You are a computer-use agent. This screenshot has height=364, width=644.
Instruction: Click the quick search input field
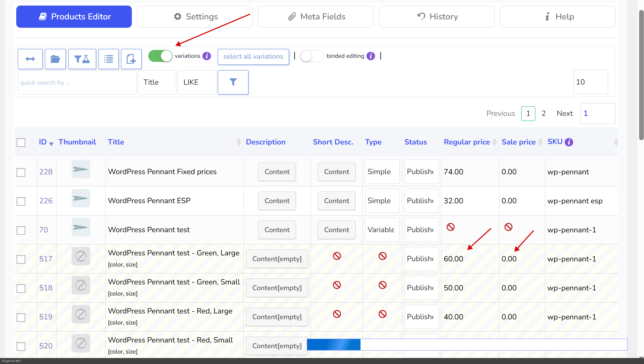77,82
